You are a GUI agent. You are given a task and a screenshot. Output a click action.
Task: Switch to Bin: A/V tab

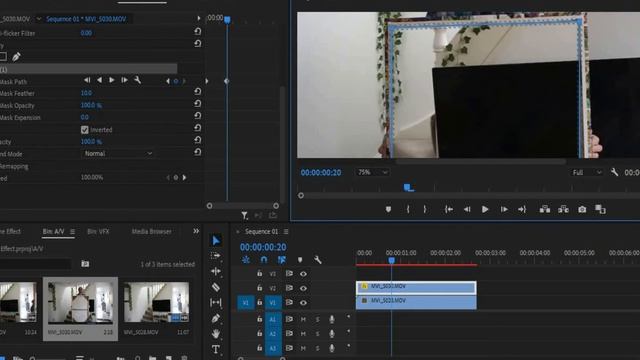click(53, 231)
